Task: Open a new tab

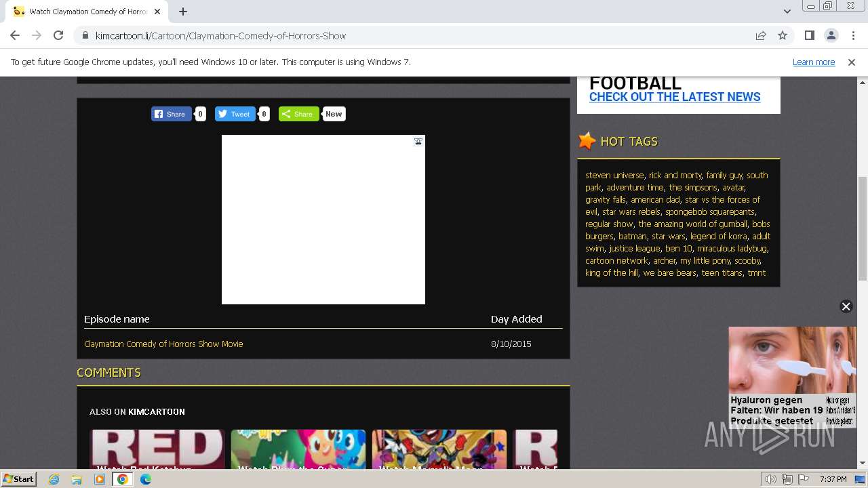Action: [x=183, y=12]
